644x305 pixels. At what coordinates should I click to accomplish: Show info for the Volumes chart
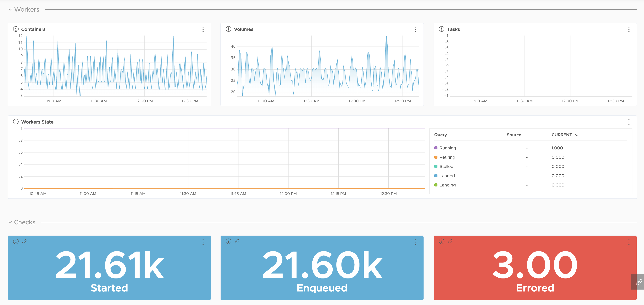(229, 29)
